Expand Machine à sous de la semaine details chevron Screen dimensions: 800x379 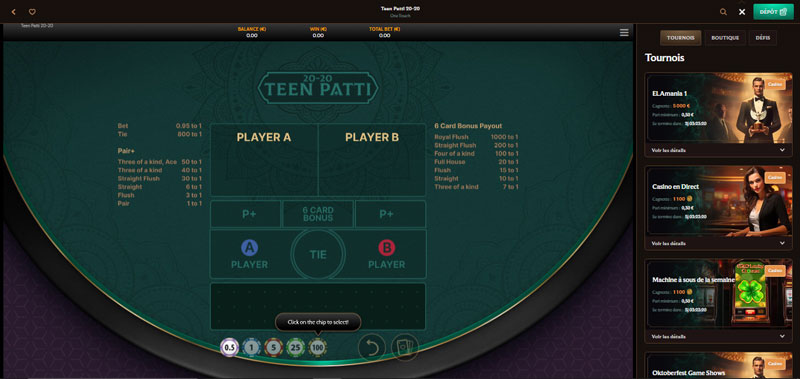(x=782, y=337)
